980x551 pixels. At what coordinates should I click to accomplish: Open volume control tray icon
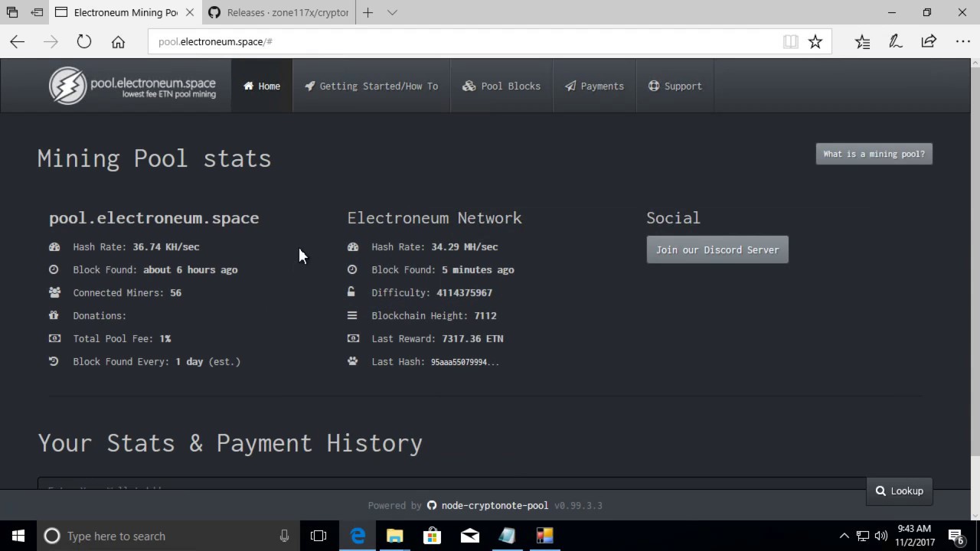tap(880, 536)
